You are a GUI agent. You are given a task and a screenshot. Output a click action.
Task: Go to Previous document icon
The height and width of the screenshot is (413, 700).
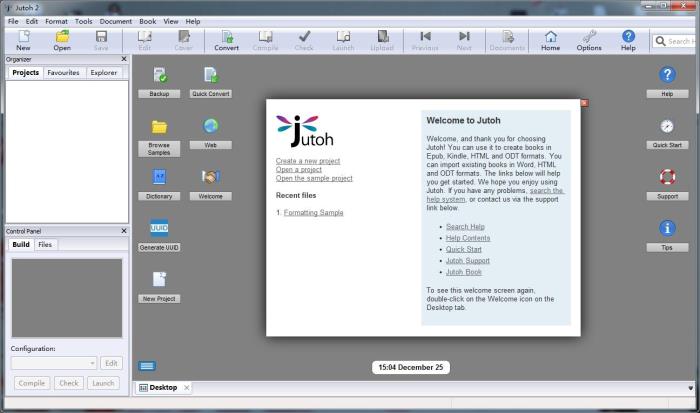[425, 41]
